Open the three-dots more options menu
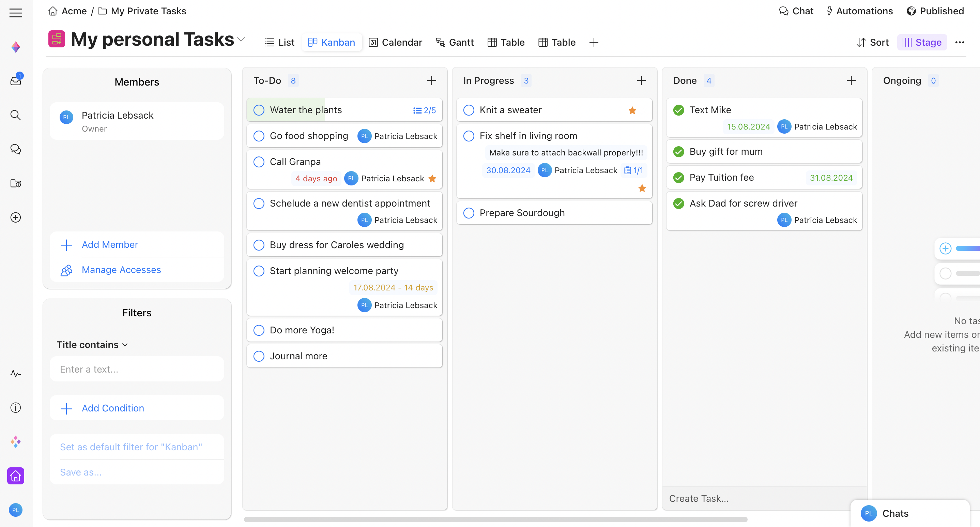This screenshot has width=980, height=527. [960, 42]
